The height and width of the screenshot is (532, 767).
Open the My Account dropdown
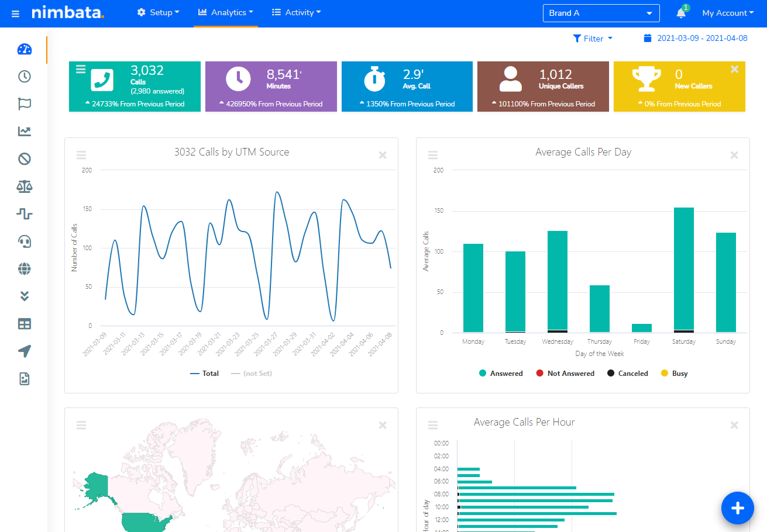point(728,13)
